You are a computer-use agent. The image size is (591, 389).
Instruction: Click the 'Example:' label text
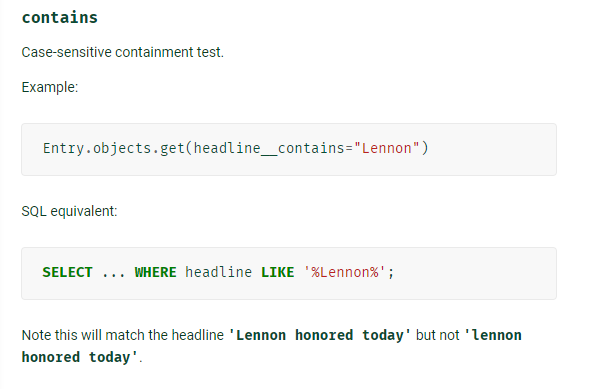click(x=50, y=87)
